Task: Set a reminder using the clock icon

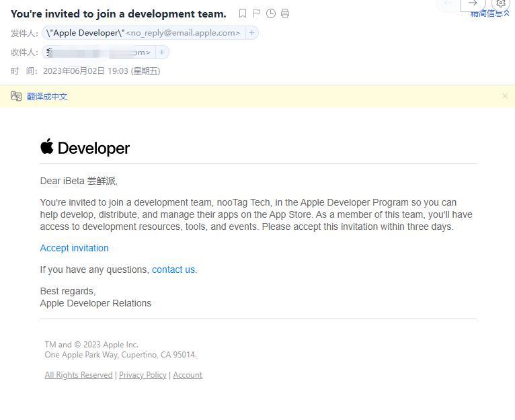Action: point(271,13)
